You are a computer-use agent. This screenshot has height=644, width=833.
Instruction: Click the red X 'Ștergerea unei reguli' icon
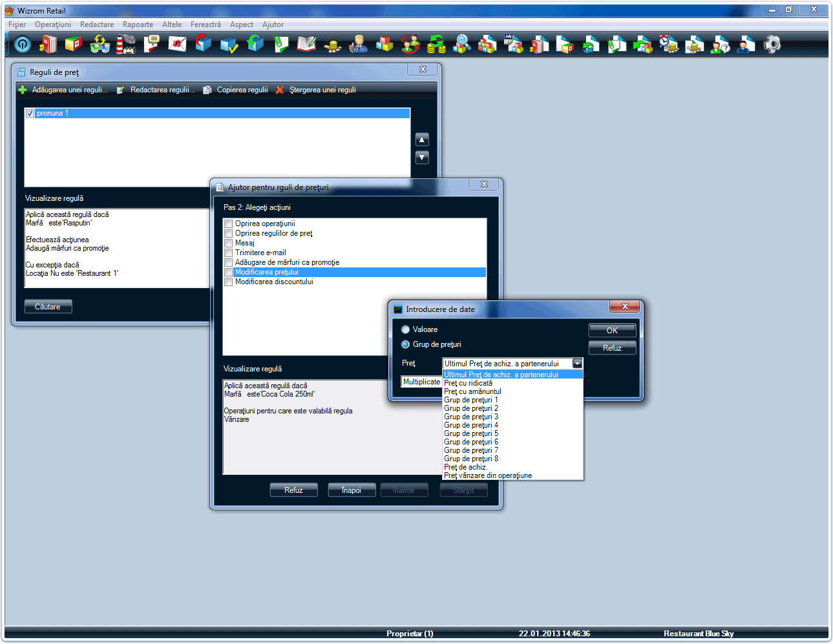[280, 90]
